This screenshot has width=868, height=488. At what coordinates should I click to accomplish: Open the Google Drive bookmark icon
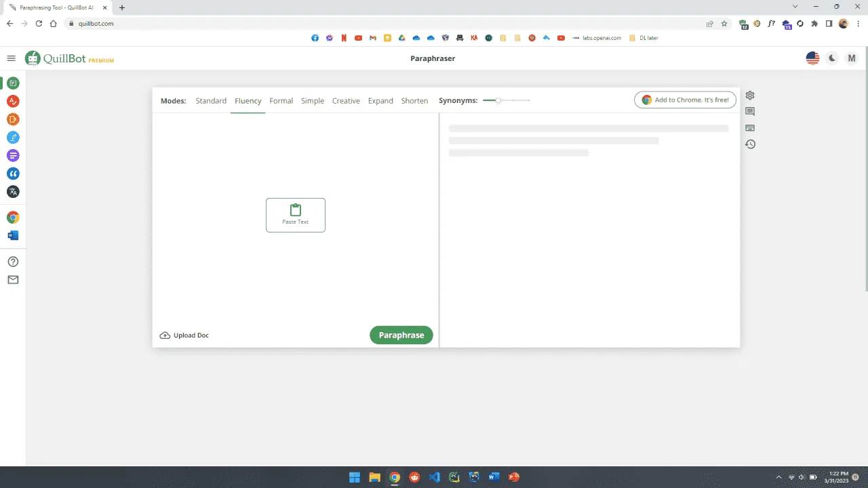402,38
